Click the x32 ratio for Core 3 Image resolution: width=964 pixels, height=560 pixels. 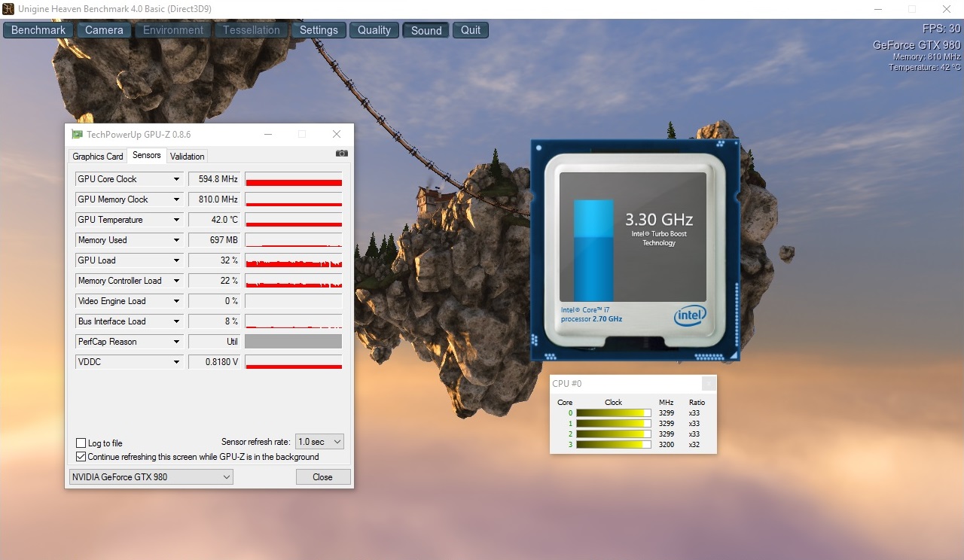[694, 445]
